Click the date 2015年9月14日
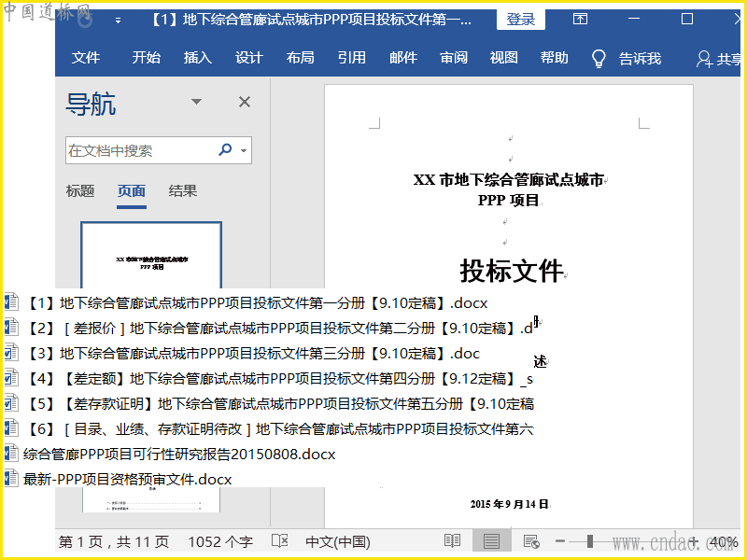The height and width of the screenshot is (560, 747). point(509,504)
